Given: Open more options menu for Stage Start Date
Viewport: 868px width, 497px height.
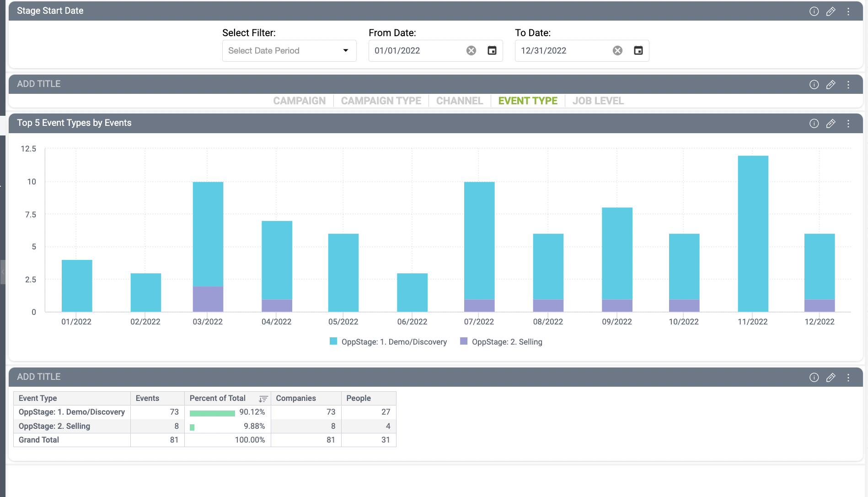Looking at the screenshot, I should (x=848, y=11).
